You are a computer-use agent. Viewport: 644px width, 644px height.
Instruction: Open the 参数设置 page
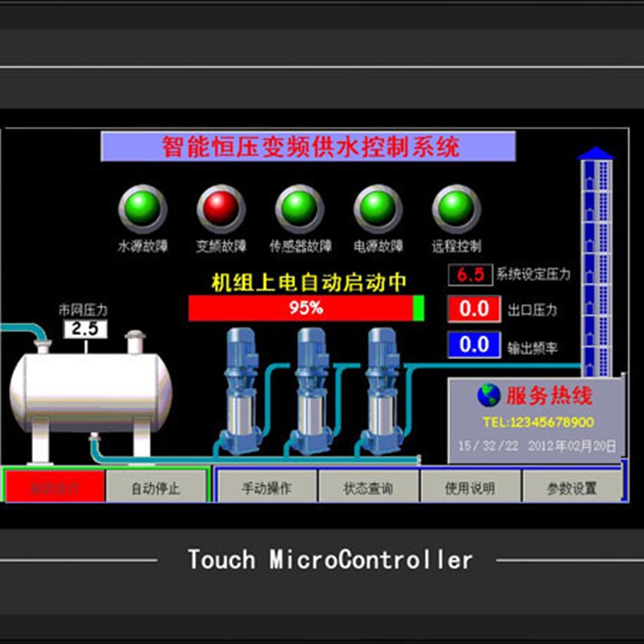click(572, 487)
